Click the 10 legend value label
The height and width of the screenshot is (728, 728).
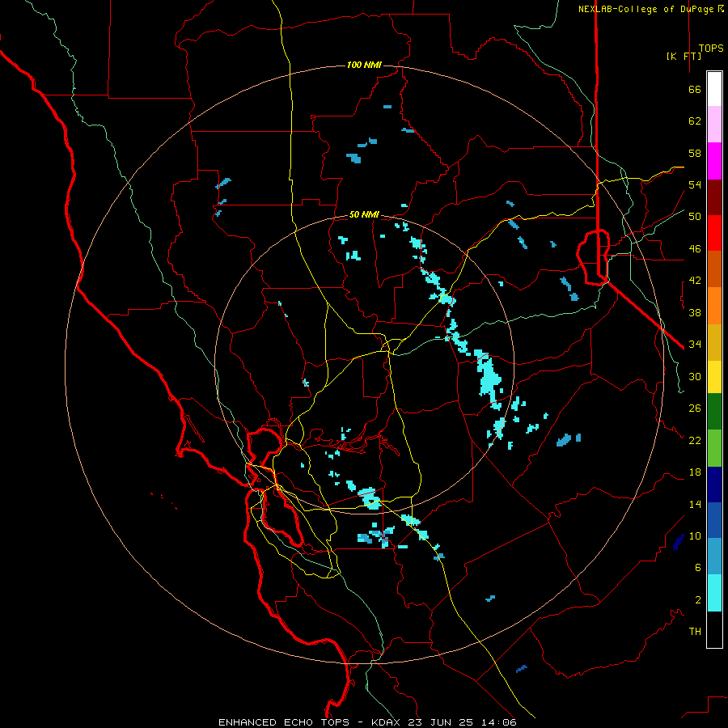tap(695, 535)
